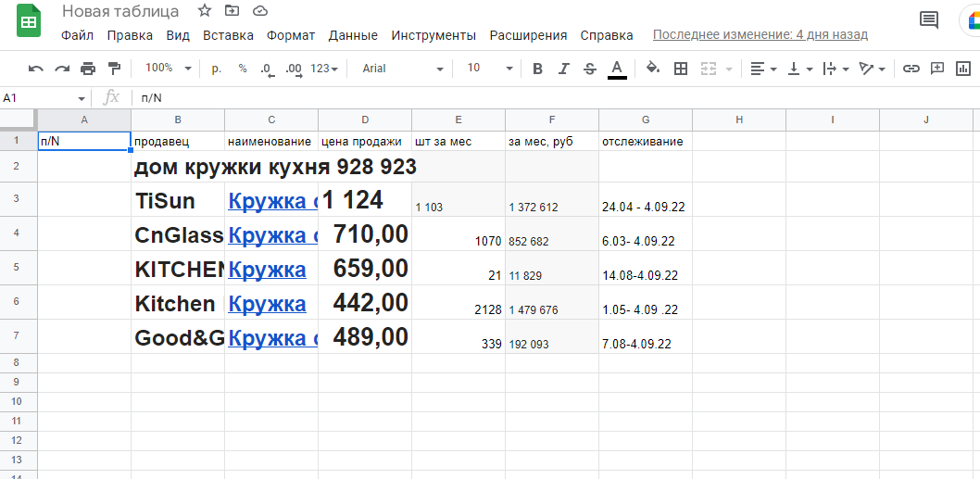Open vertical align dropdown

pyautogui.click(x=800, y=69)
